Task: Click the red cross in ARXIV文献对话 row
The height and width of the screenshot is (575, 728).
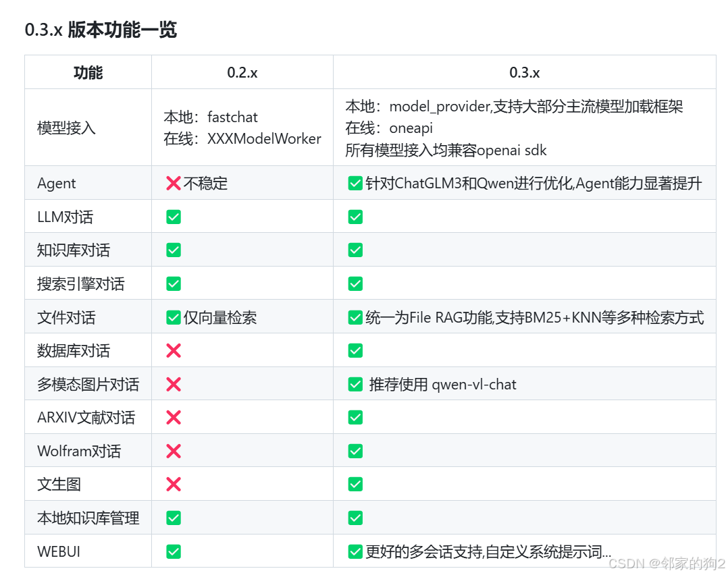Action: 174,418
